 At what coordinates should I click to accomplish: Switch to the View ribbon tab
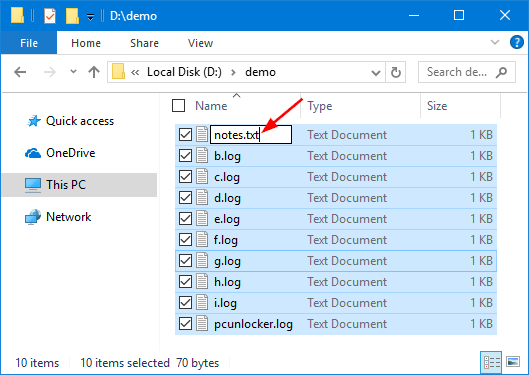click(200, 43)
